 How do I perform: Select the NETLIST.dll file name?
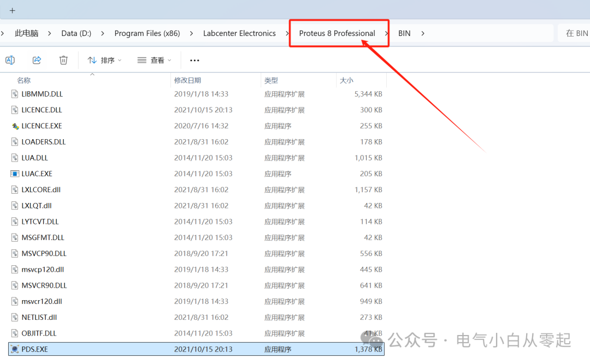(39, 318)
